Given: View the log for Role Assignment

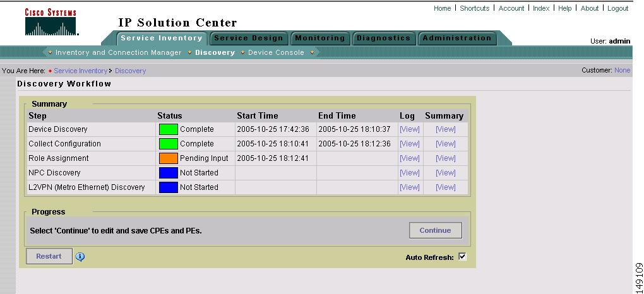Looking at the screenshot, I should point(410,158).
